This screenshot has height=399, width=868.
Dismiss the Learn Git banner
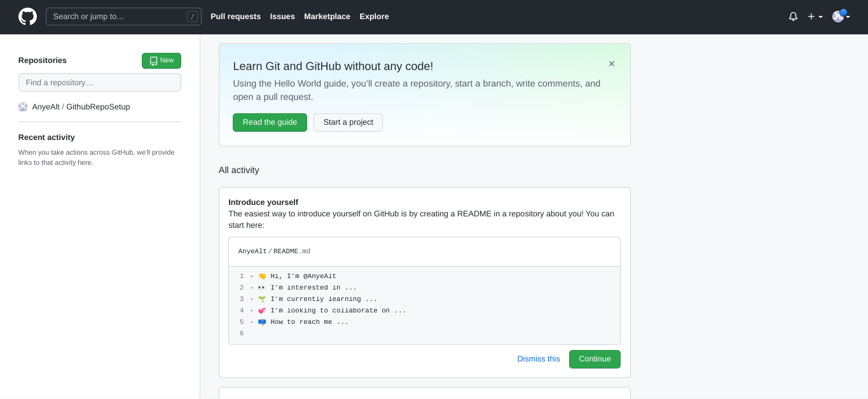click(612, 64)
